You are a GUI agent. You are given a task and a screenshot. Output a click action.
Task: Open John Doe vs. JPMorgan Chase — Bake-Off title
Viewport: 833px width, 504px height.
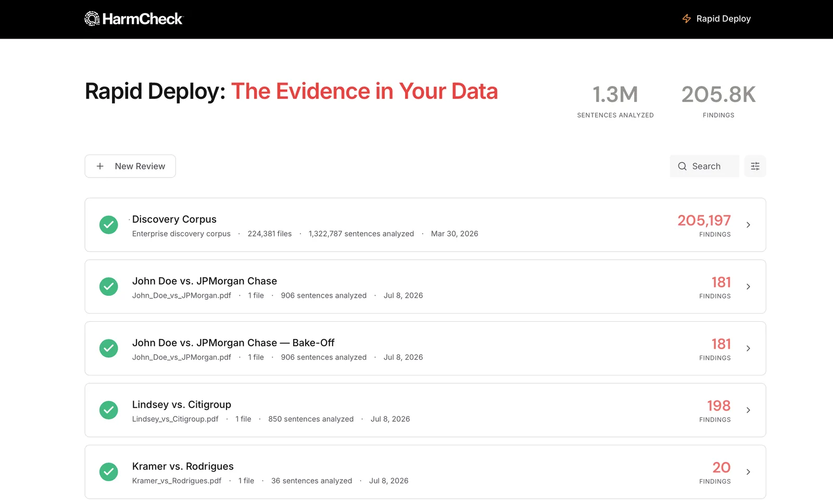point(233,343)
